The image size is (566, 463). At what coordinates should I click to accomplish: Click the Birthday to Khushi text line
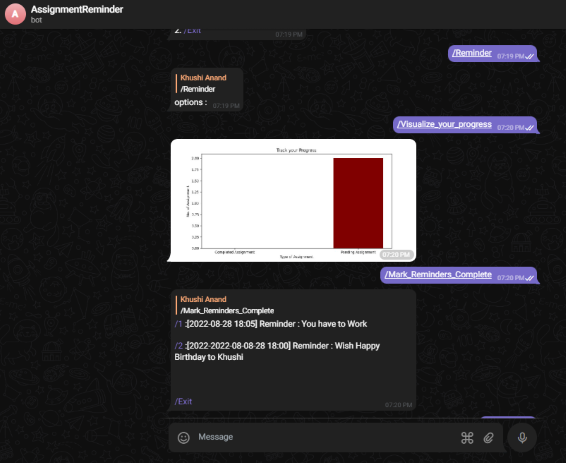(209, 357)
